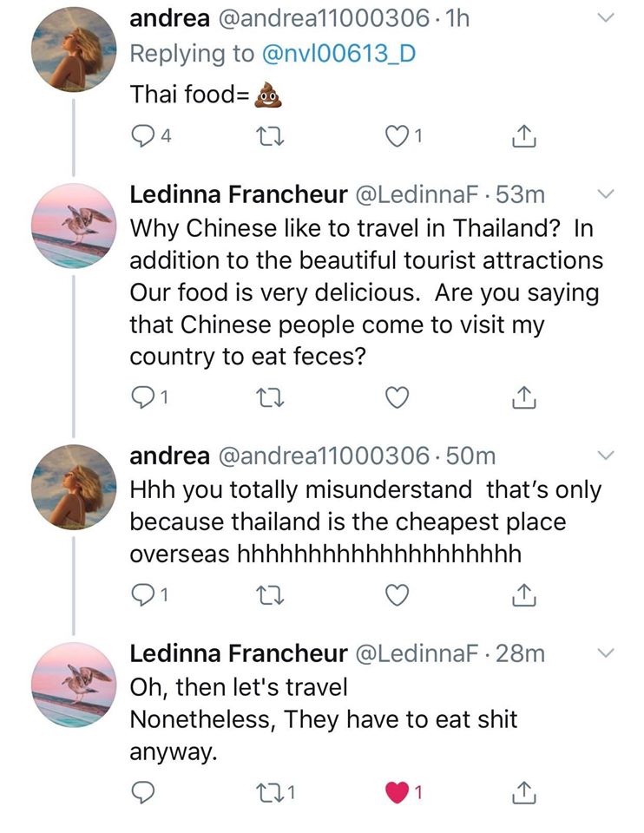This screenshot has width=644, height=833.
Task: Reply to the 'cheapest place overseas' tweet
Action: point(141,594)
